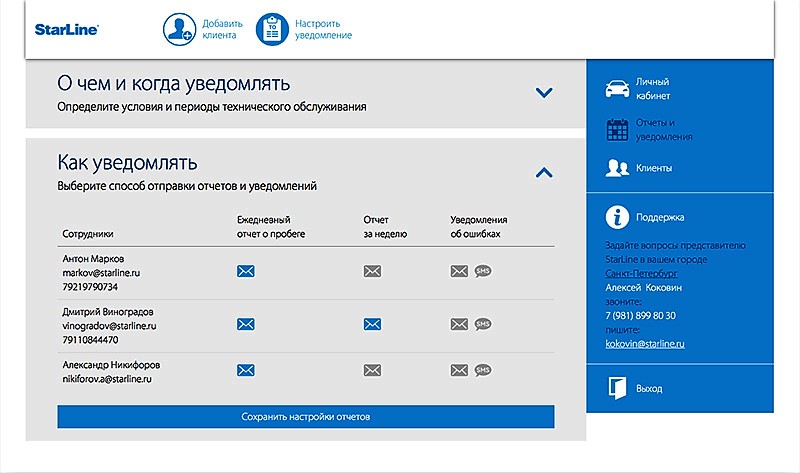This screenshot has height=473, width=800.
Task: Click the Поддержка info icon
Action: click(617, 216)
